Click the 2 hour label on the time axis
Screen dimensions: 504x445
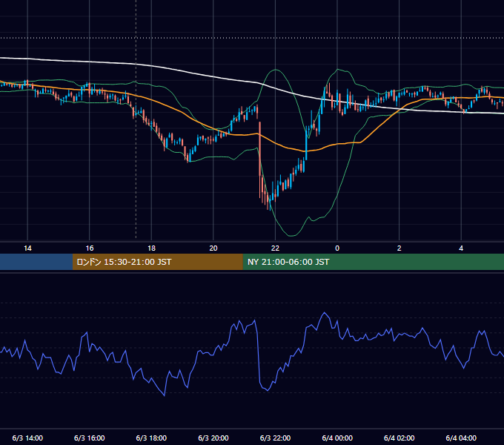tap(399, 248)
